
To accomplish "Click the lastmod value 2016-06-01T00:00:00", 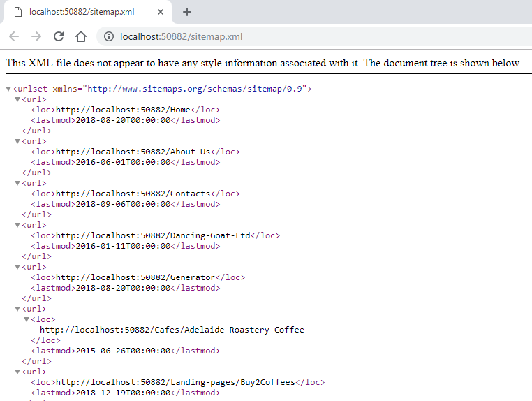I will pos(123,162).
